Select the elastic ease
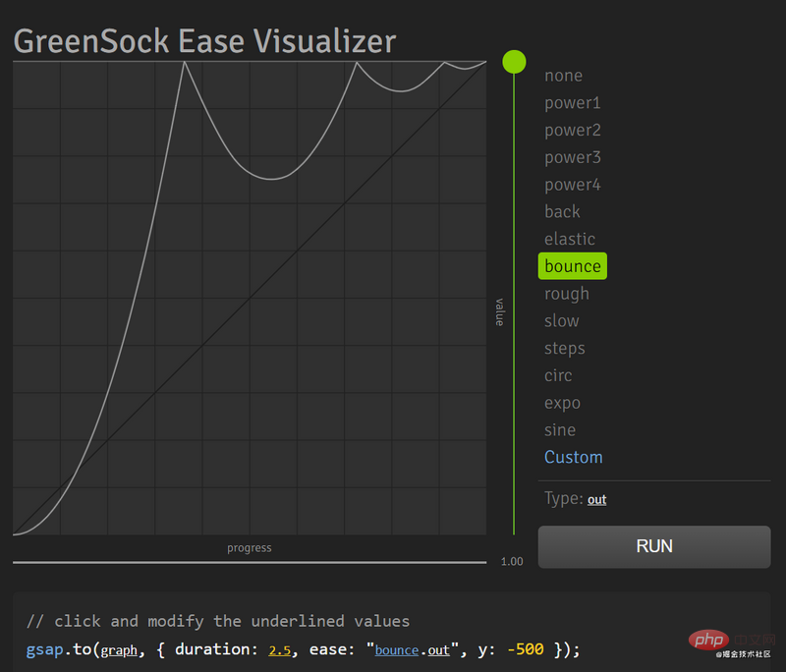 [570, 239]
